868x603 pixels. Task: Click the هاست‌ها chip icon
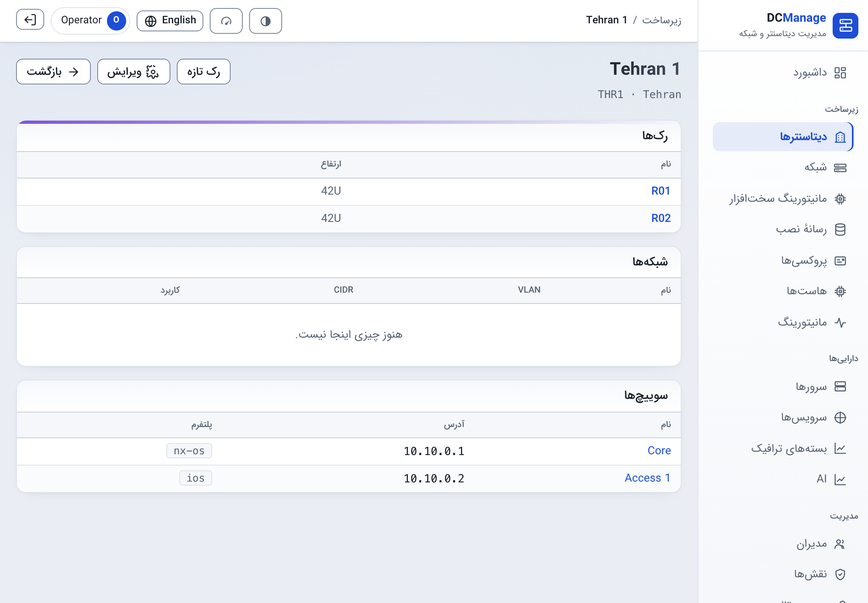[x=840, y=291]
